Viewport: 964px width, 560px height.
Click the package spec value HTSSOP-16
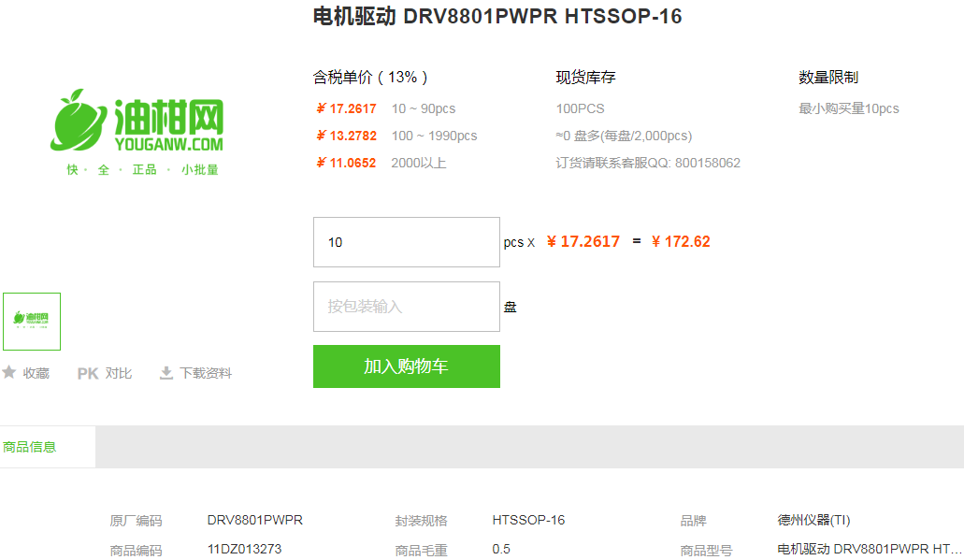click(528, 520)
